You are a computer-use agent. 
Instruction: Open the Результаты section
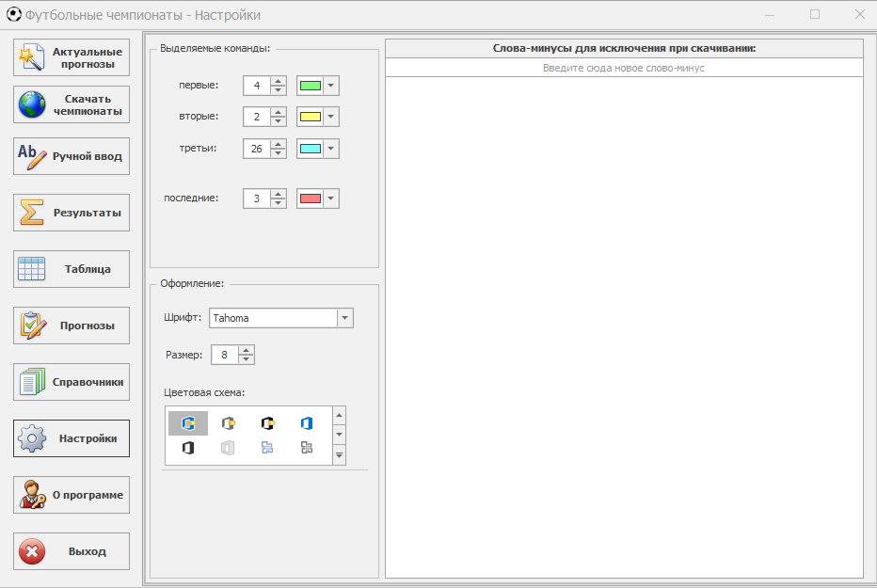pyautogui.click(x=72, y=213)
